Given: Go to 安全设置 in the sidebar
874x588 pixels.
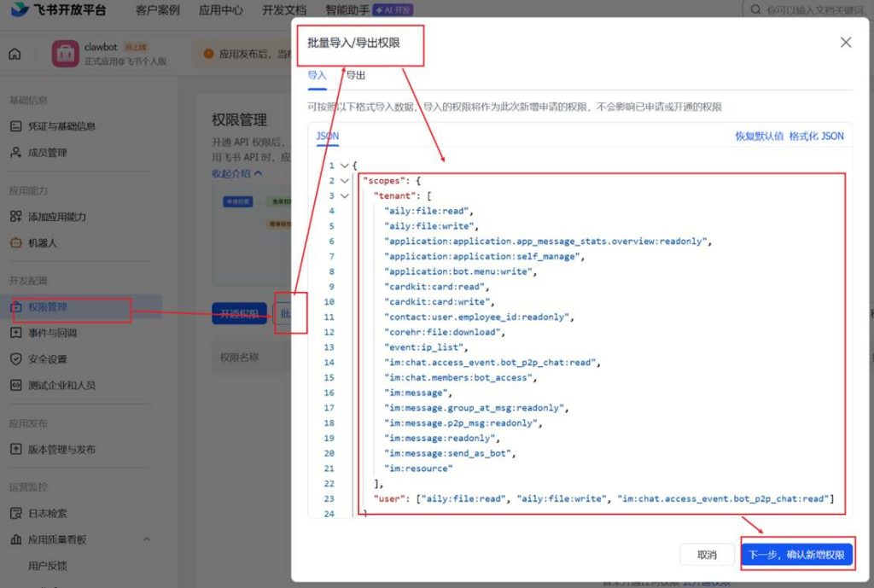Looking at the screenshot, I should pos(47,359).
